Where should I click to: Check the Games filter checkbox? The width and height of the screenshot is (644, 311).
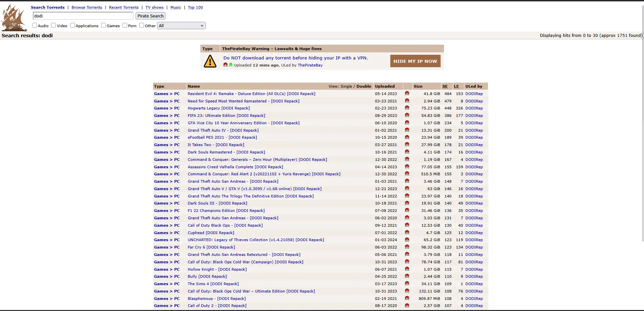coord(103,25)
